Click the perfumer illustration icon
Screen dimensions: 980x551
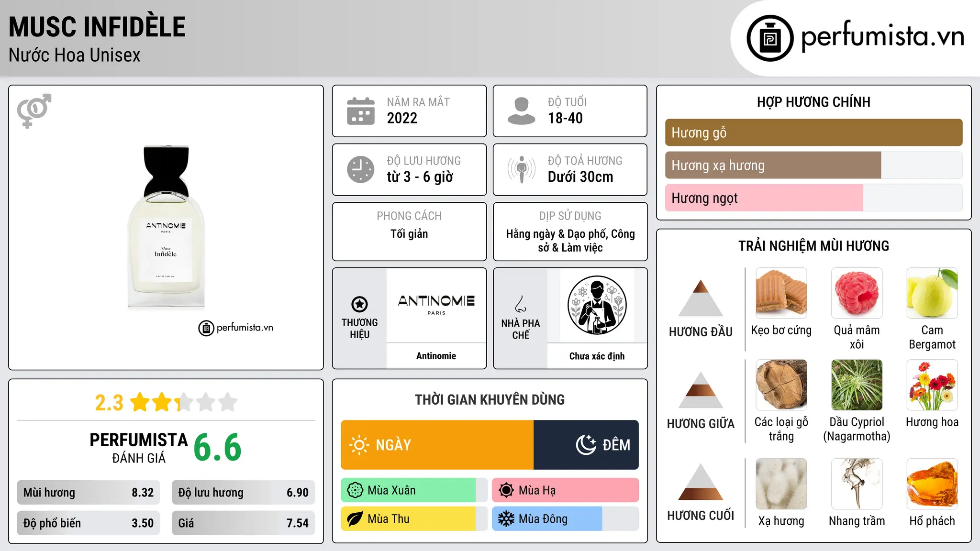click(597, 305)
